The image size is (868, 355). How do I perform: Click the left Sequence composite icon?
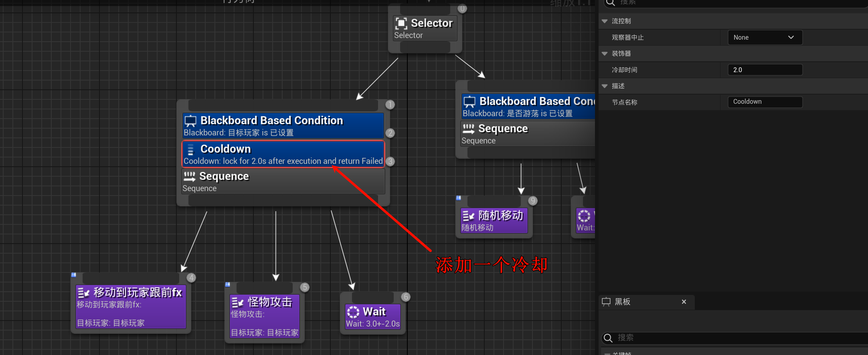[189, 176]
